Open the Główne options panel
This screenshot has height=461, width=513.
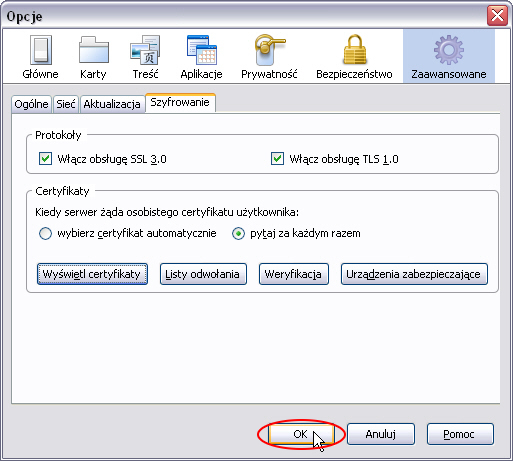[x=40, y=57]
